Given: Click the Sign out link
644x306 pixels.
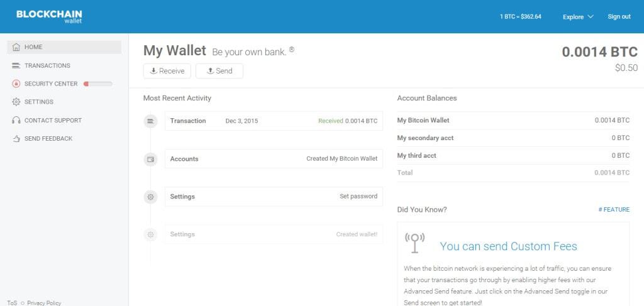Looking at the screenshot, I should (x=619, y=16).
